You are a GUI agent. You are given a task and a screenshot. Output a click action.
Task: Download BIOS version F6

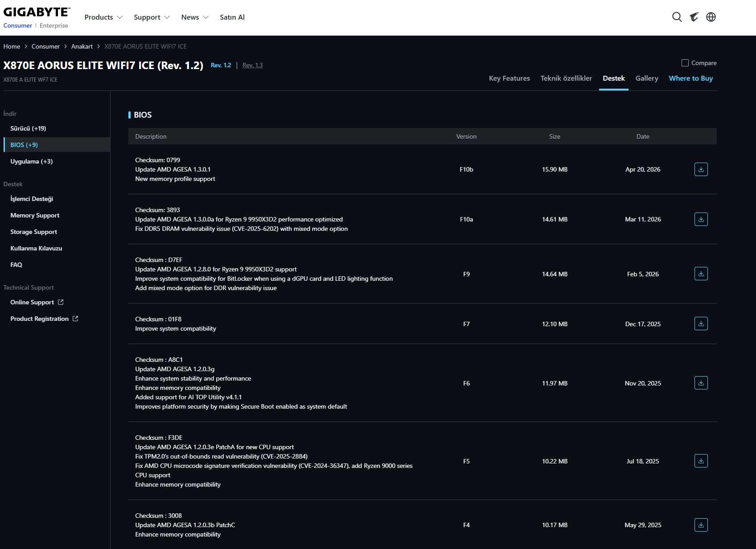point(701,383)
